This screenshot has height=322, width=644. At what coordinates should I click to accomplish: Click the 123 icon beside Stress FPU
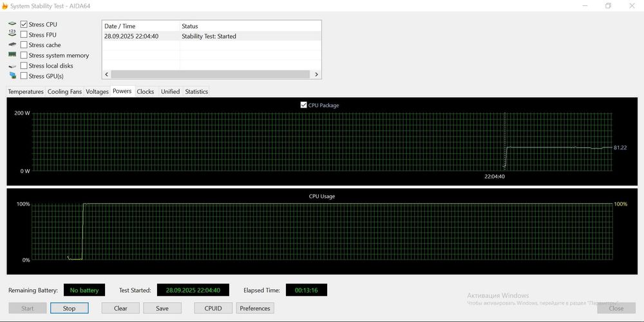point(12,34)
